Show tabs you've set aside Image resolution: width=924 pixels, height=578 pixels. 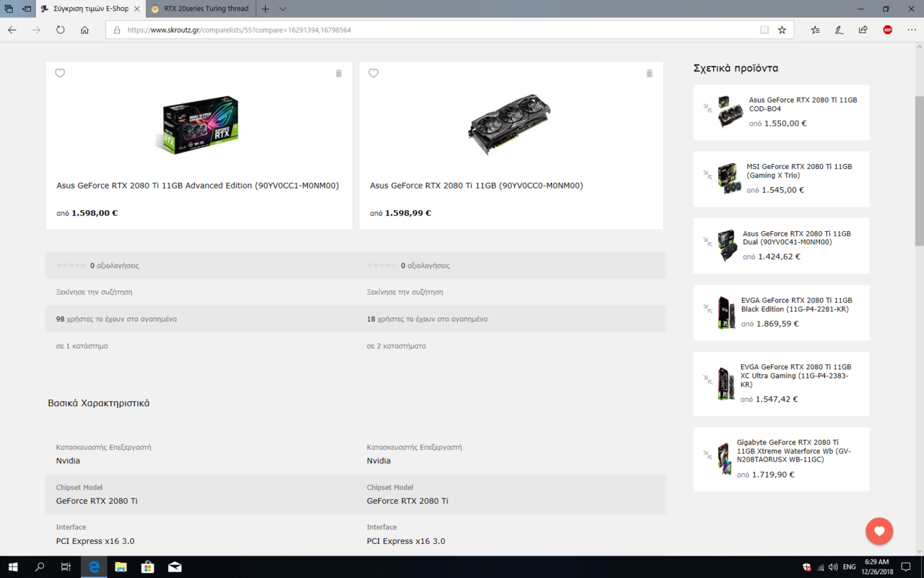click(x=9, y=9)
